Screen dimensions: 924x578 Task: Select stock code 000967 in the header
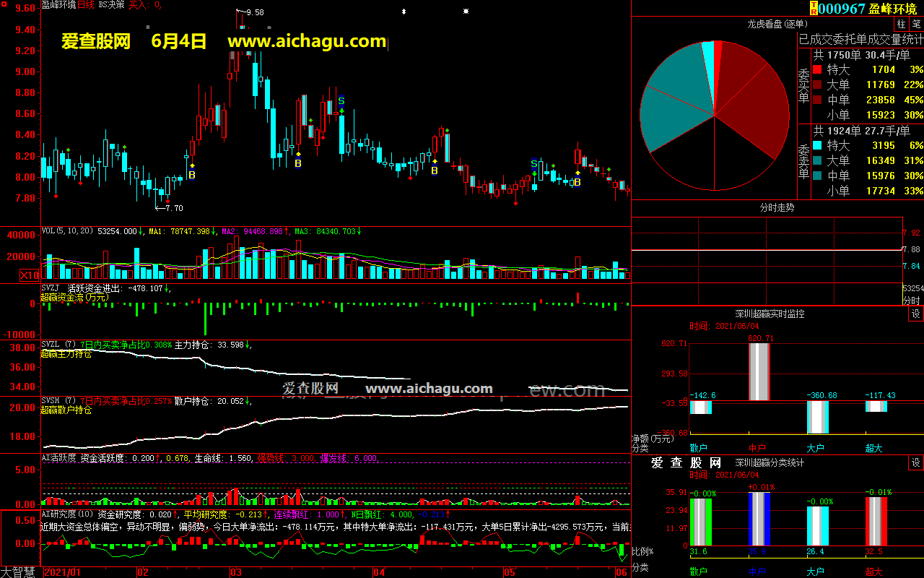pos(842,9)
